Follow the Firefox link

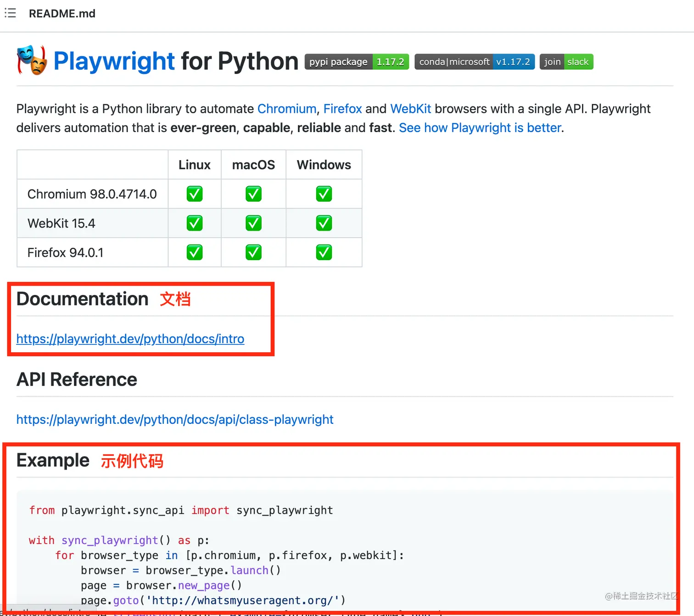pyautogui.click(x=343, y=109)
